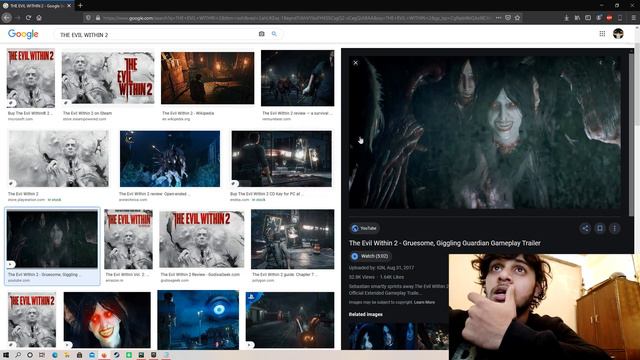Open the Firefox library icon

point(577,18)
